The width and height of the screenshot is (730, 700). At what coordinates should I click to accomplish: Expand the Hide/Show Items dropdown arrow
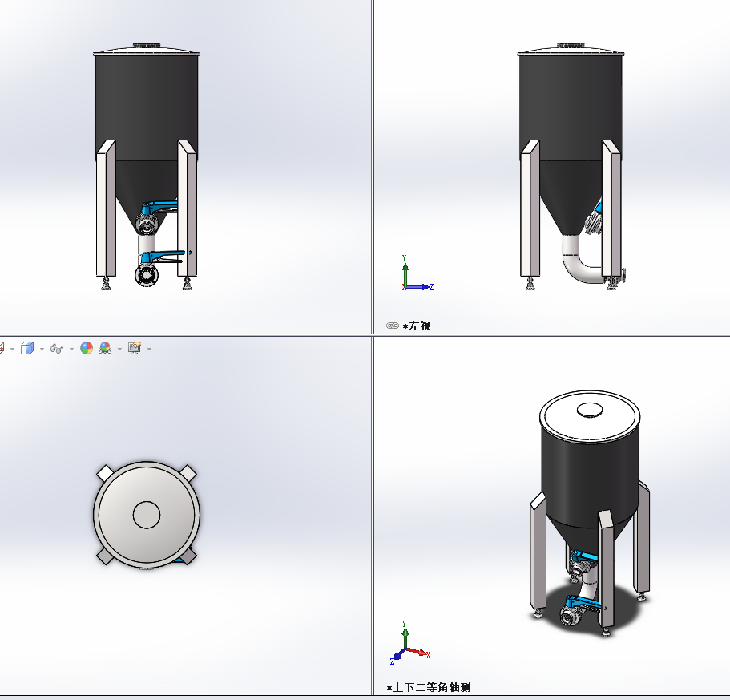coord(71,349)
